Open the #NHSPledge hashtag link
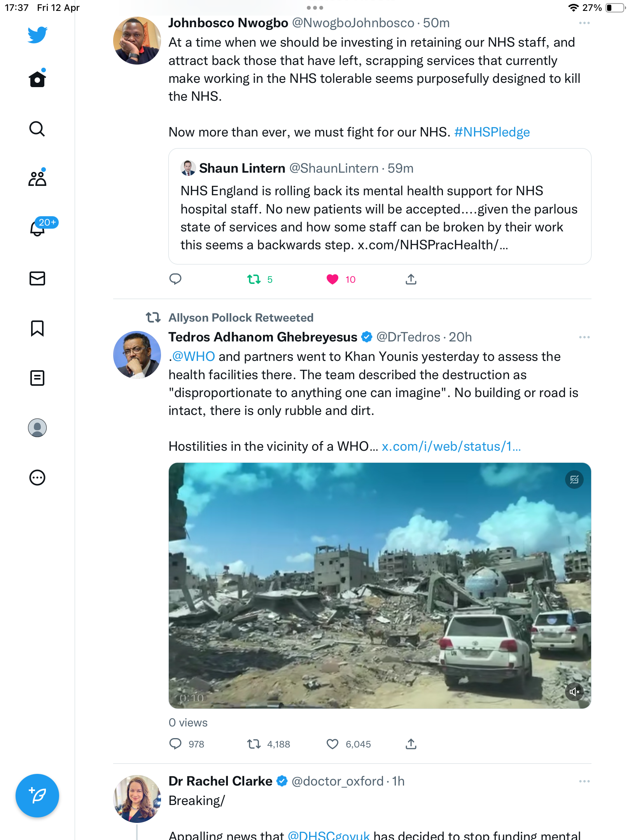The image size is (630, 840). click(492, 132)
